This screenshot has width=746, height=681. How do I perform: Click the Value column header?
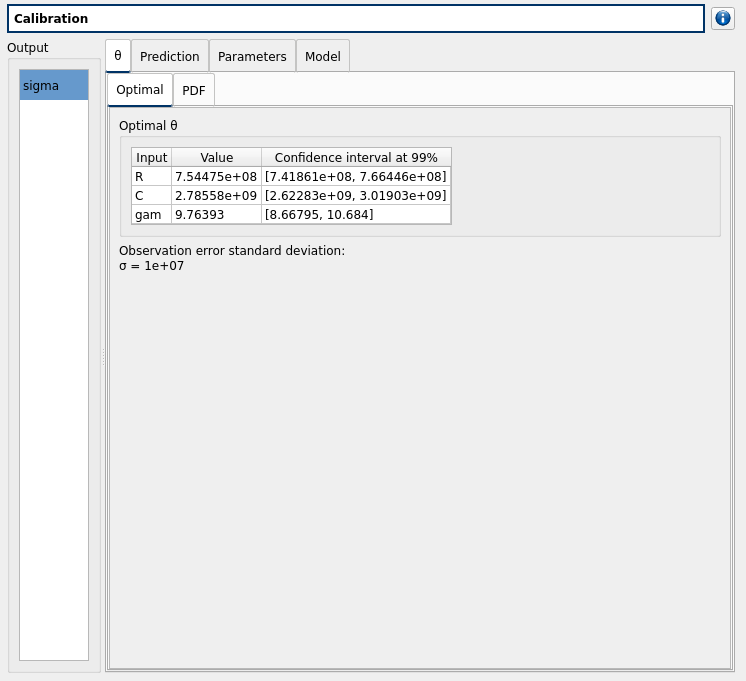click(x=216, y=158)
